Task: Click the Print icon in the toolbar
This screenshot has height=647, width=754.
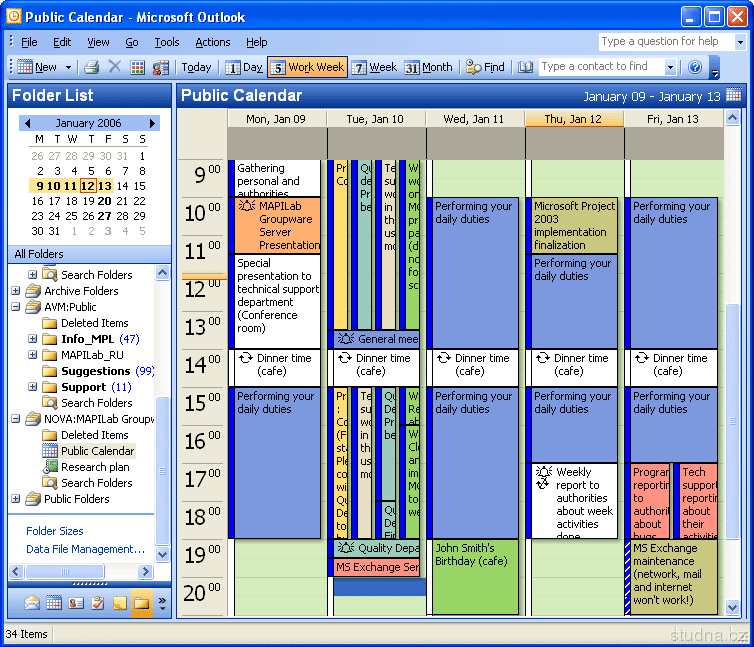Action: click(x=92, y=67)
